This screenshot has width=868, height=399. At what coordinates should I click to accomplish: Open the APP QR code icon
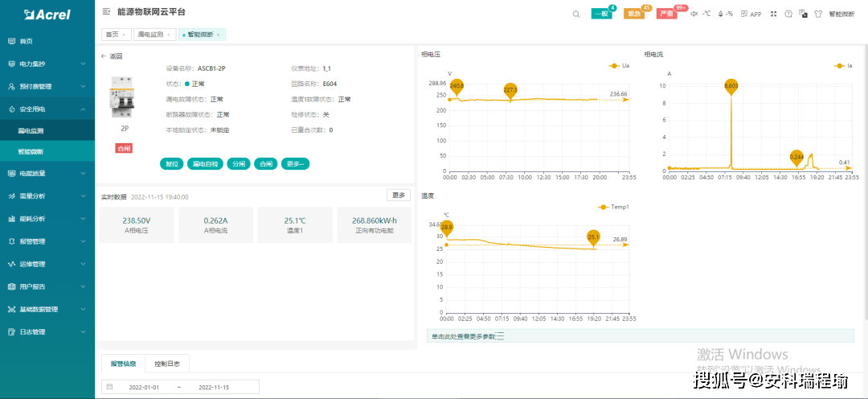(x=744, y=14)
